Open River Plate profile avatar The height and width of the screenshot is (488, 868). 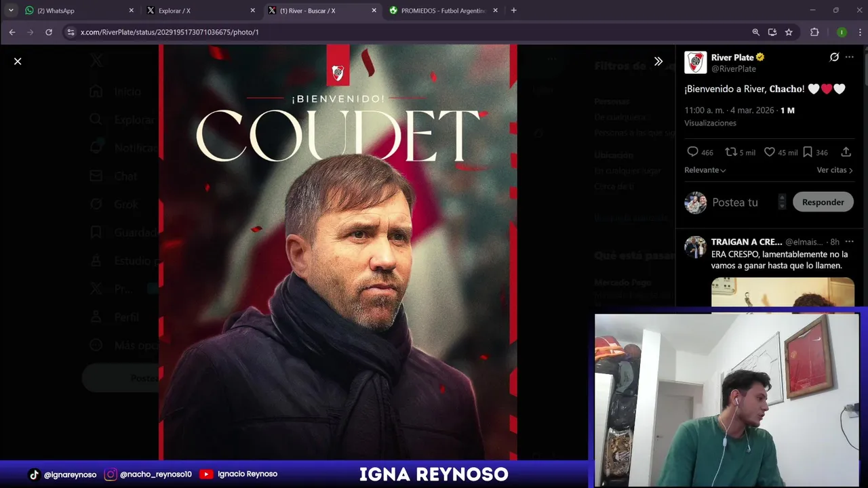coord(695,62)
